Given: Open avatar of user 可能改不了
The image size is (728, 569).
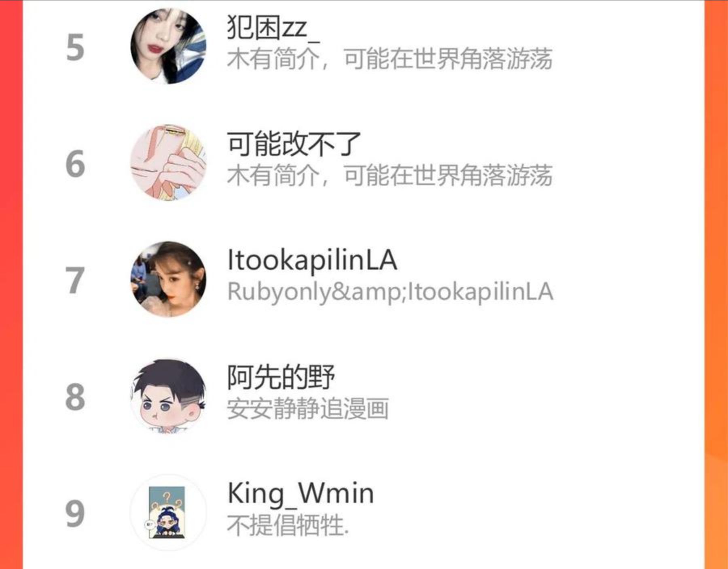Looking at the screenshot, I should point(168,162).
